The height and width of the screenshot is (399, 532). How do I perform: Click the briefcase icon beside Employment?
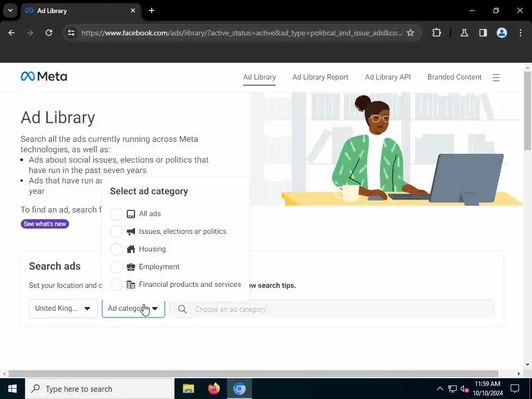(x=130, y=267)
